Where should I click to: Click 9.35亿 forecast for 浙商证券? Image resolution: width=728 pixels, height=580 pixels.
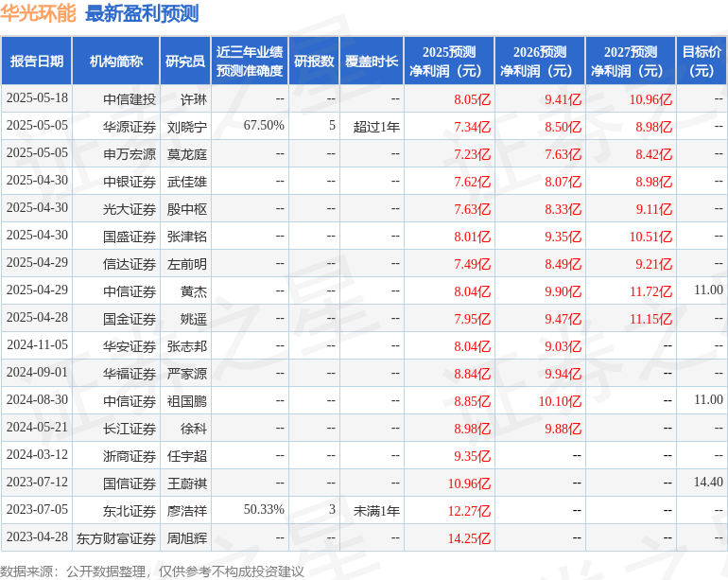click(x=472, y=455)
